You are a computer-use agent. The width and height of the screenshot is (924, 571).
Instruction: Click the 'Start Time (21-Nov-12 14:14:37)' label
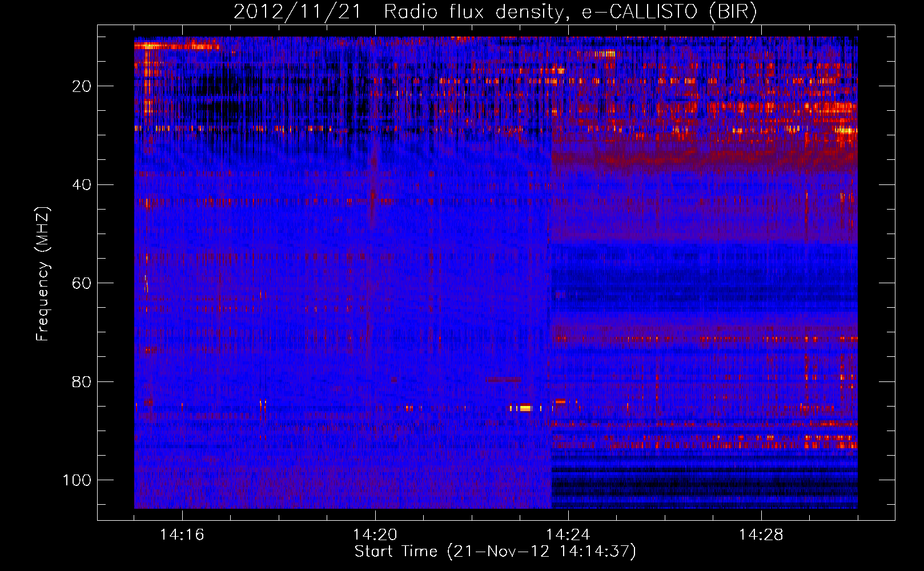pos(495,552)
